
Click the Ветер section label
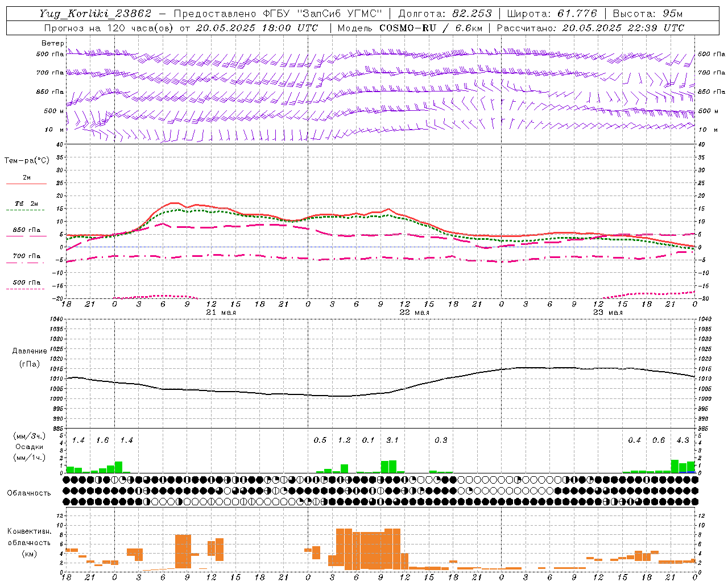[x=52, y=43]
